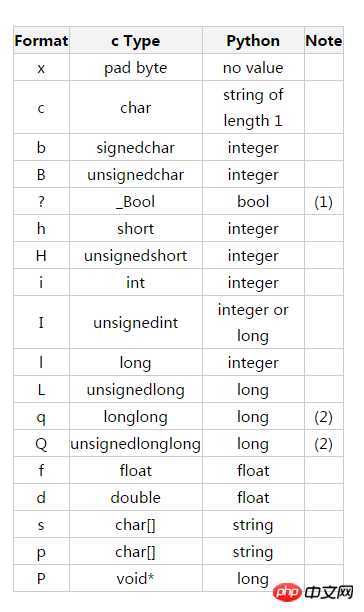Click the php中文网 watermark logo
The height and width of the screenshot is (612, 364).
click(314, 592)
